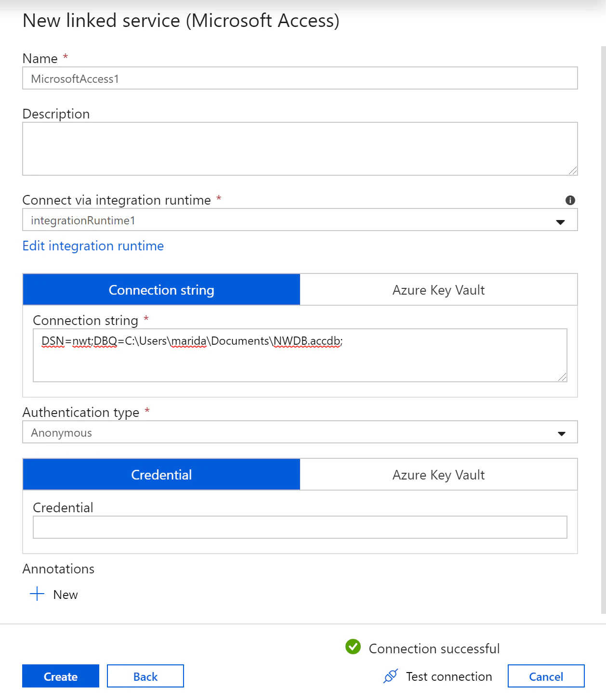606x700 pixels.
Task: Select Azure Key Vault tab for credential
Action: click(438, 475)
